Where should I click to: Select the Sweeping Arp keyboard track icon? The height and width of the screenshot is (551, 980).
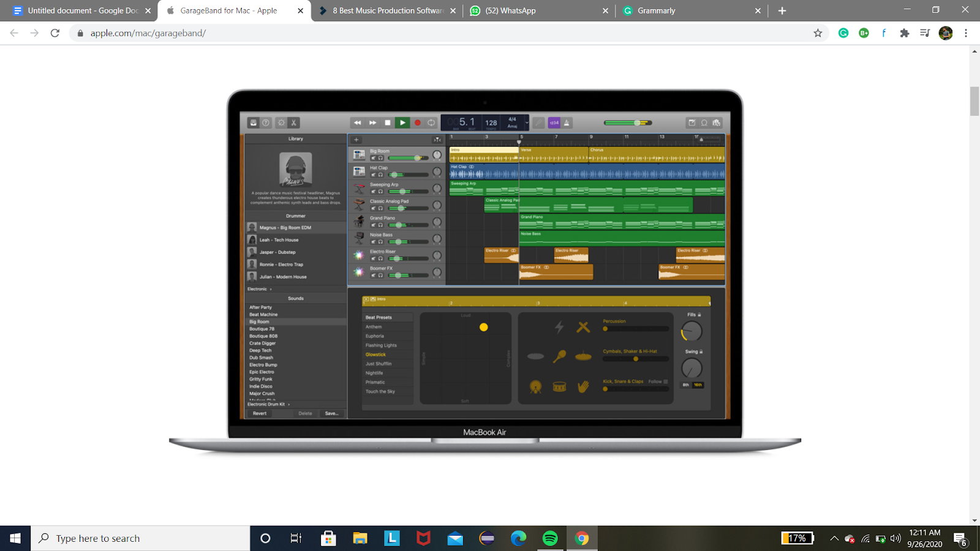click(359, 188)
